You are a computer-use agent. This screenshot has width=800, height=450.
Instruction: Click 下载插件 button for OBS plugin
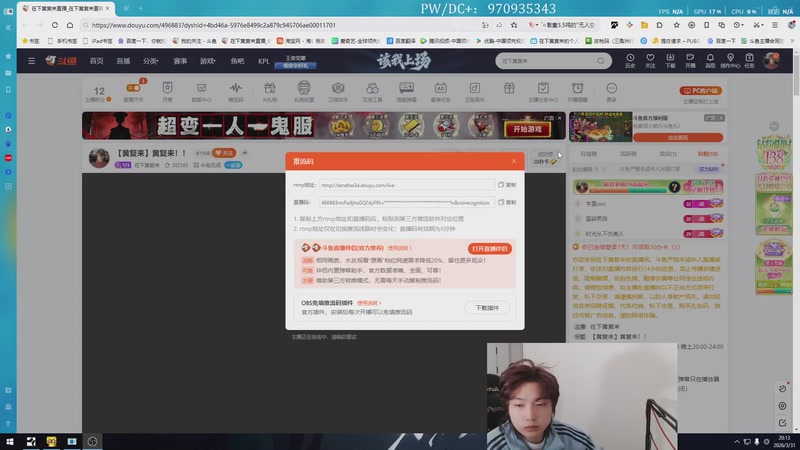click(x=487, y=308)
